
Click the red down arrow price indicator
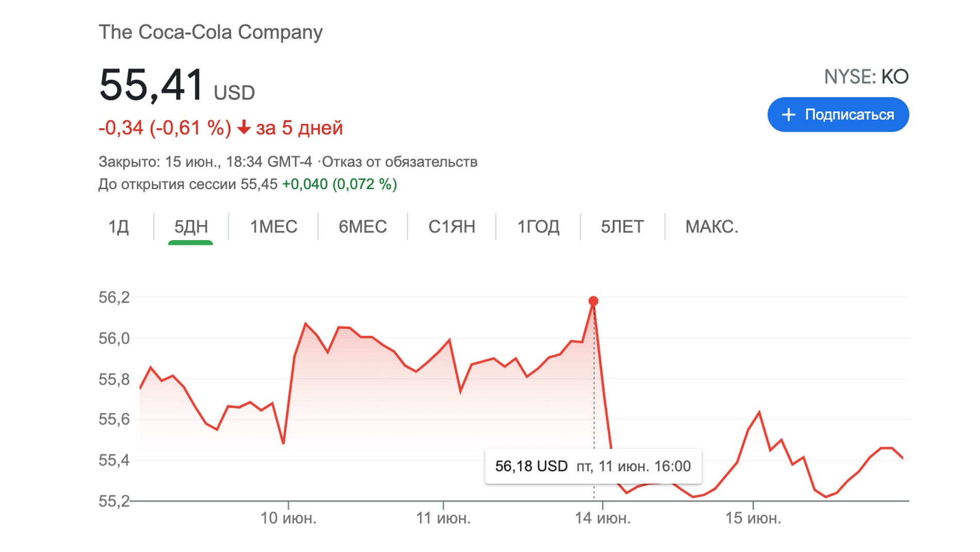(x=243, y=127)
